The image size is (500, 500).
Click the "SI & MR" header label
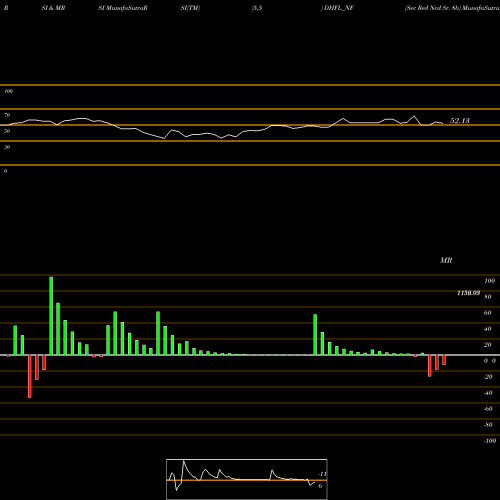53,8
